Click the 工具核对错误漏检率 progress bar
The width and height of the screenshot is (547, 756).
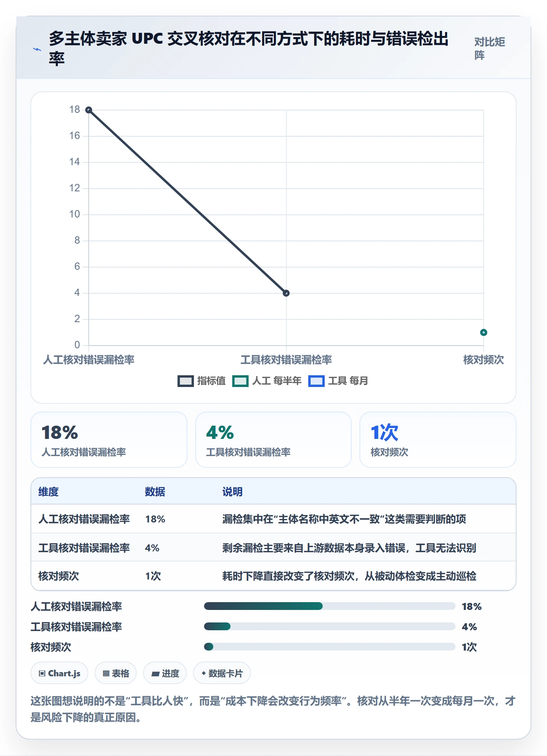point(330,626)
